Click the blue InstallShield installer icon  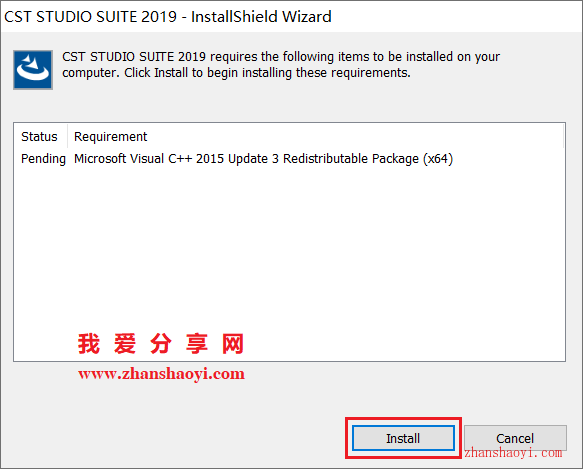pyautogui.click(x=33, y=70)
